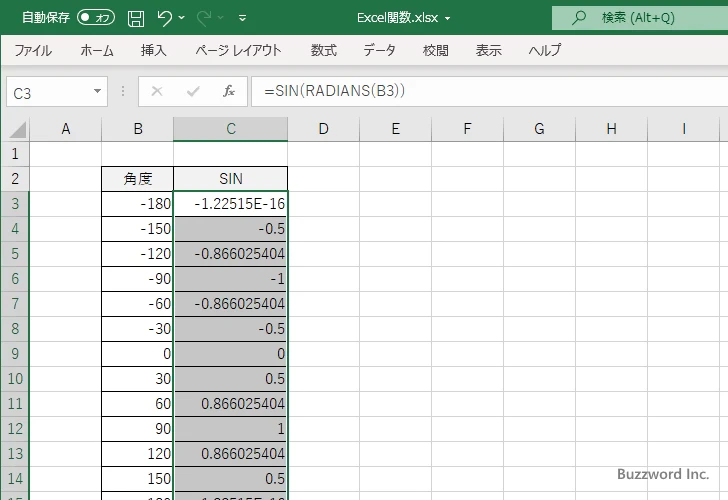This screenshot has height=500, width=728.
Task: Click the formula bar Enter checkmark icon
Action: click(193, 91)
